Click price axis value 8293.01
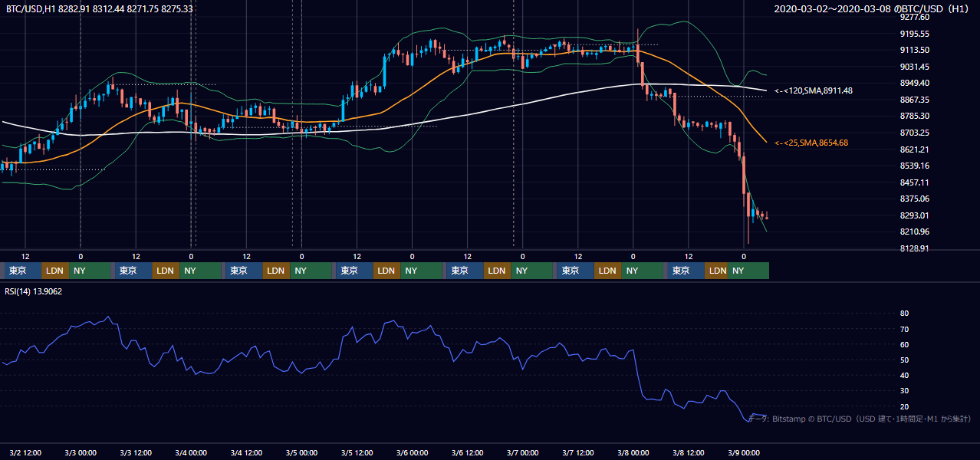Viewport: 980px width, 460px height. 915,215
